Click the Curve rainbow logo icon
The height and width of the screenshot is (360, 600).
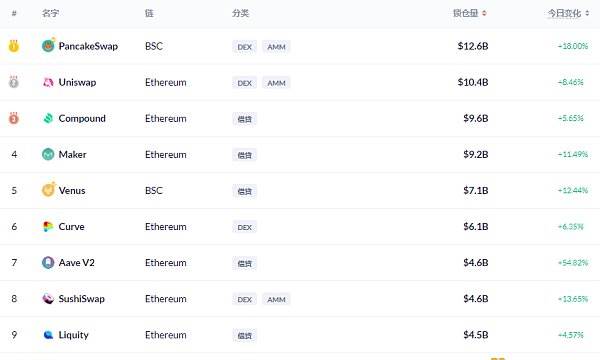[48, 226]
